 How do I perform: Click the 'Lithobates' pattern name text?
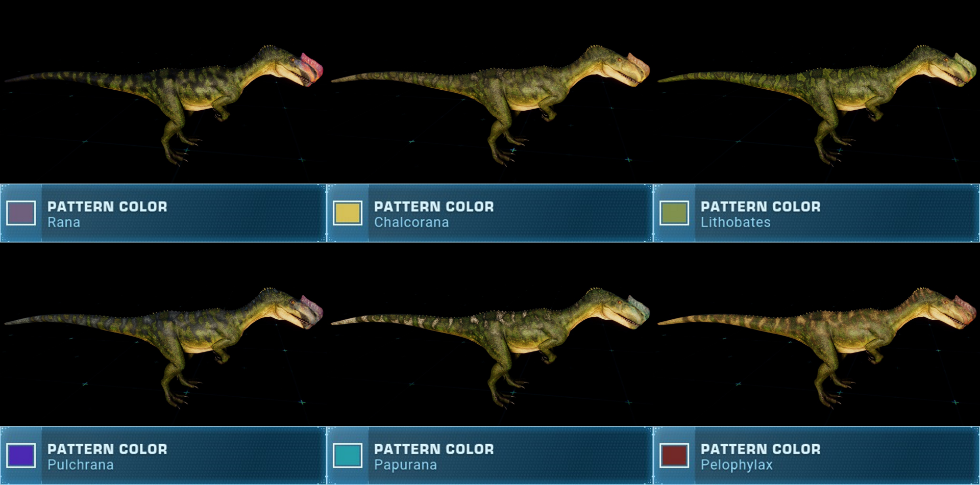(736, 222)
